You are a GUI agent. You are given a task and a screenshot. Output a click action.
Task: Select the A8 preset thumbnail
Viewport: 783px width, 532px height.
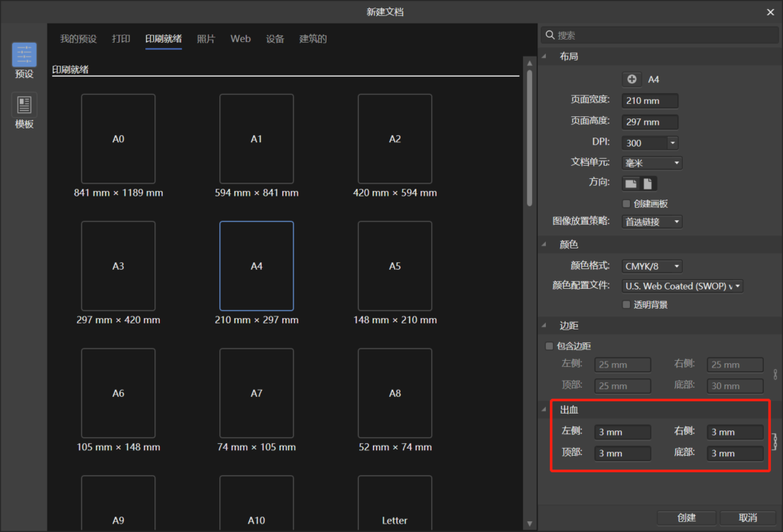coord(395,393)
